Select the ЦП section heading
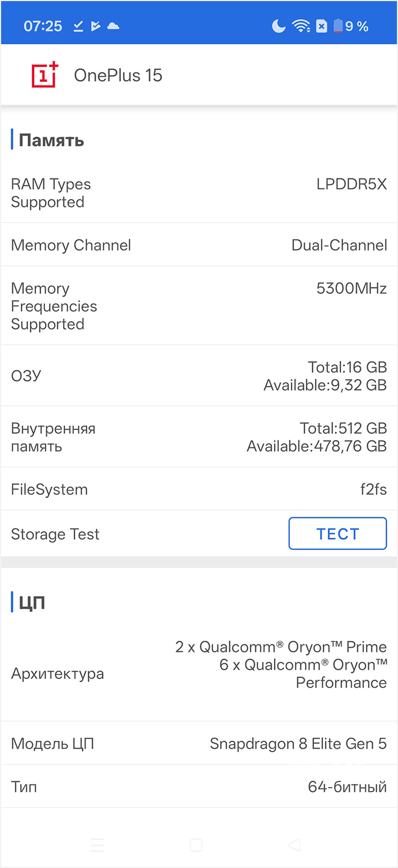Viewport: 398px width, 868px height. pyautogui.click(x=32, y=603)
